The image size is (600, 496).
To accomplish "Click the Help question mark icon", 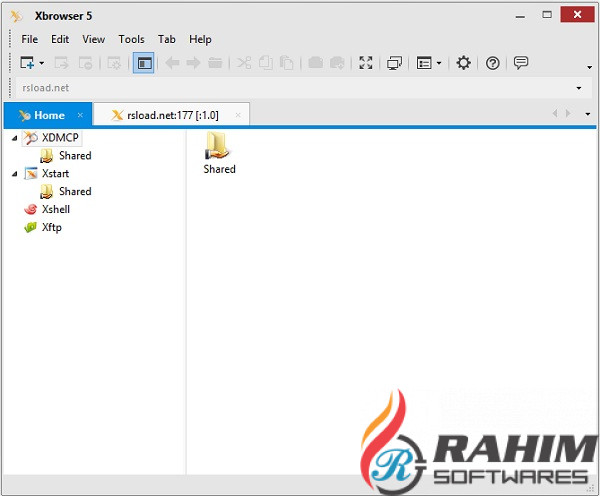I will [492, 63].
